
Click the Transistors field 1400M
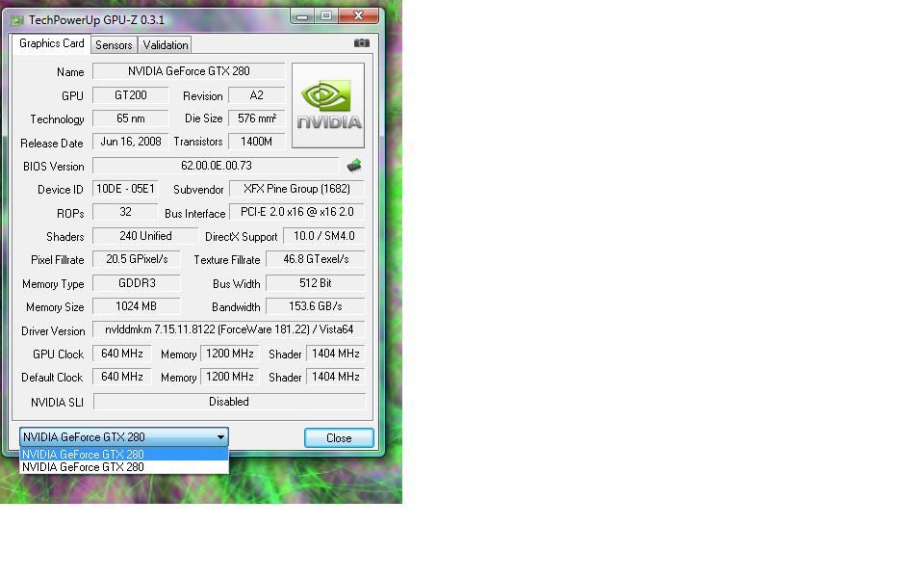click(x=256, y=142)
